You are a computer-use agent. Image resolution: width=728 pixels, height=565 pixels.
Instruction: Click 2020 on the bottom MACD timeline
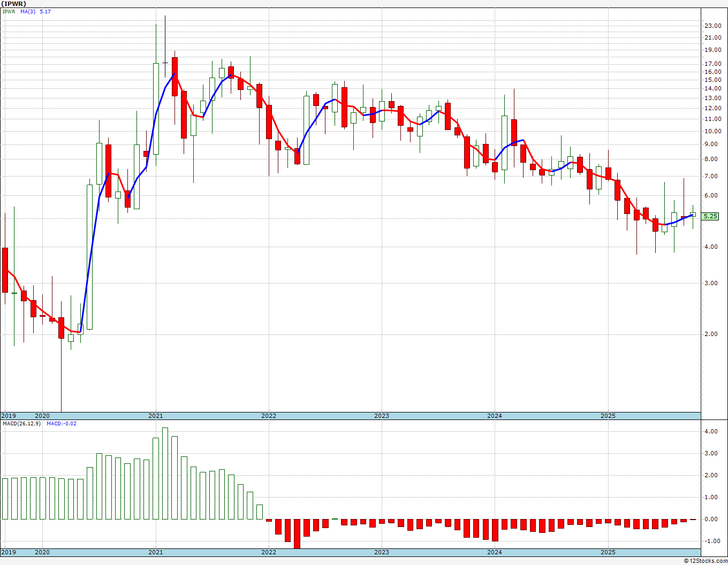42,552
